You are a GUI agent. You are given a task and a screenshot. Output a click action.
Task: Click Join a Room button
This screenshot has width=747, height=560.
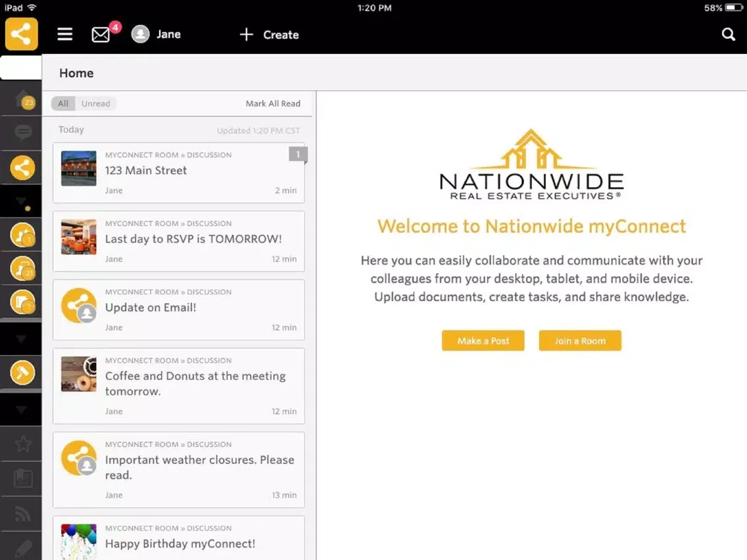coord(580,340)
